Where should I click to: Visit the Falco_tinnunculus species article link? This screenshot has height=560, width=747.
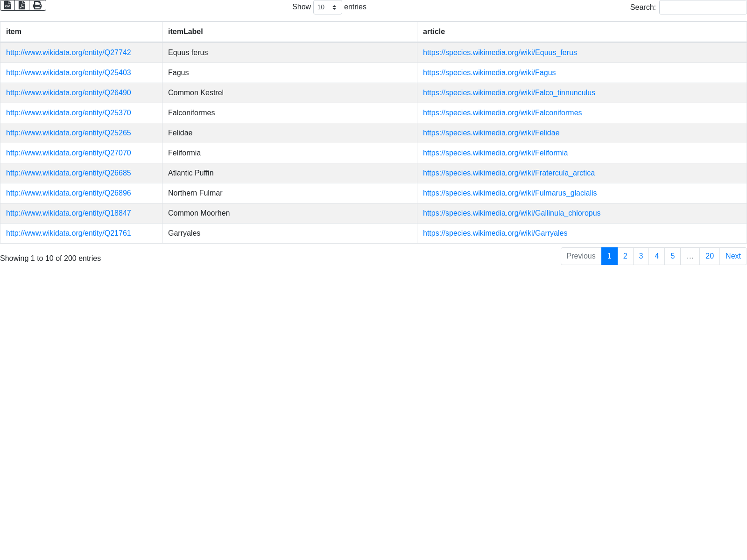(509, 93)
